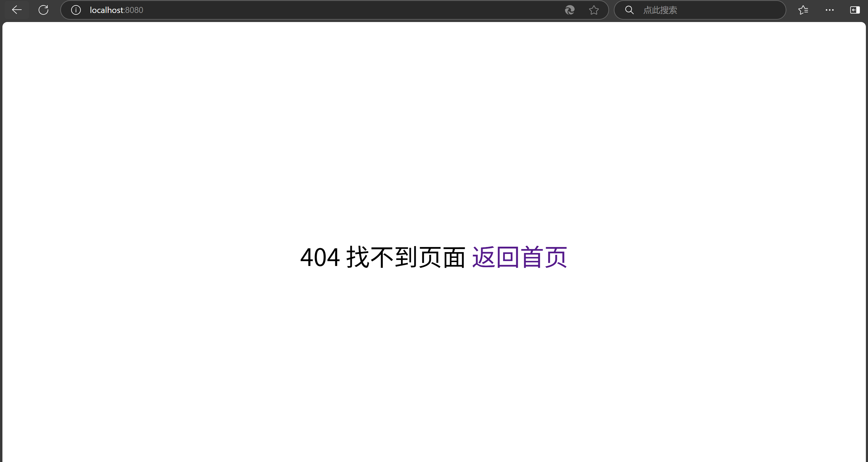
Task: Click the back navigation arrow
Action: (17, 10)
